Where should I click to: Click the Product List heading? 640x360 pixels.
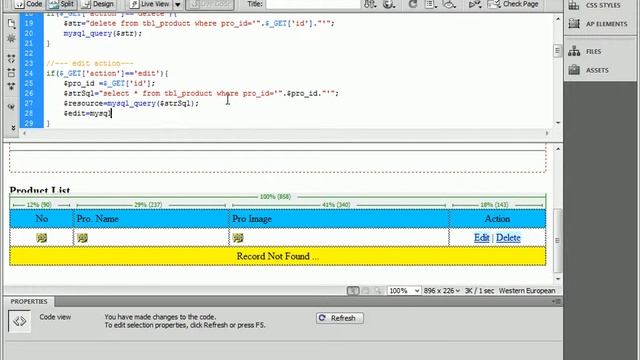coord(40,190)
